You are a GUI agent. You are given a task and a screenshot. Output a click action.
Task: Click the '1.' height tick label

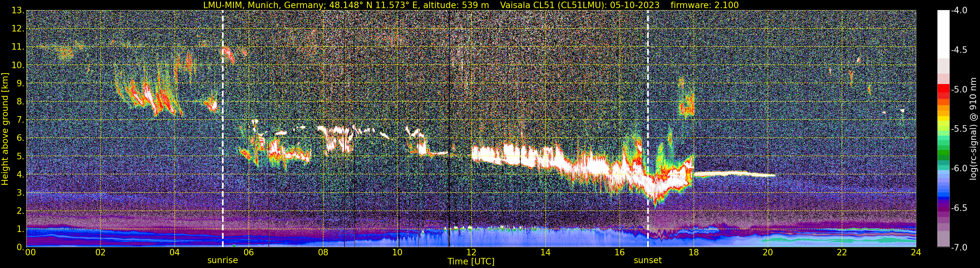(x=20, y=229)
